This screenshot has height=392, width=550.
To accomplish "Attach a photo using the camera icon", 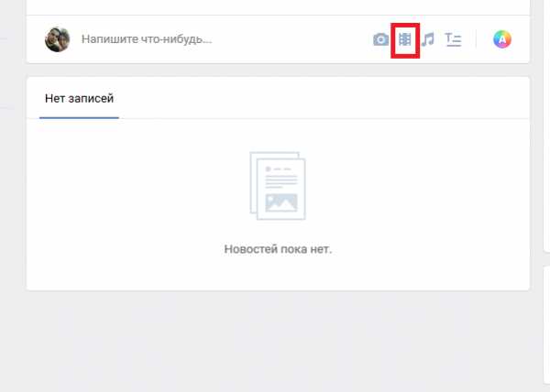I will (x=380, y=39).
